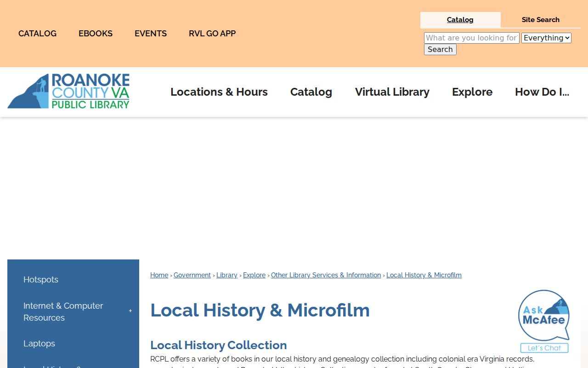Open the How Do I... menu

542,92
